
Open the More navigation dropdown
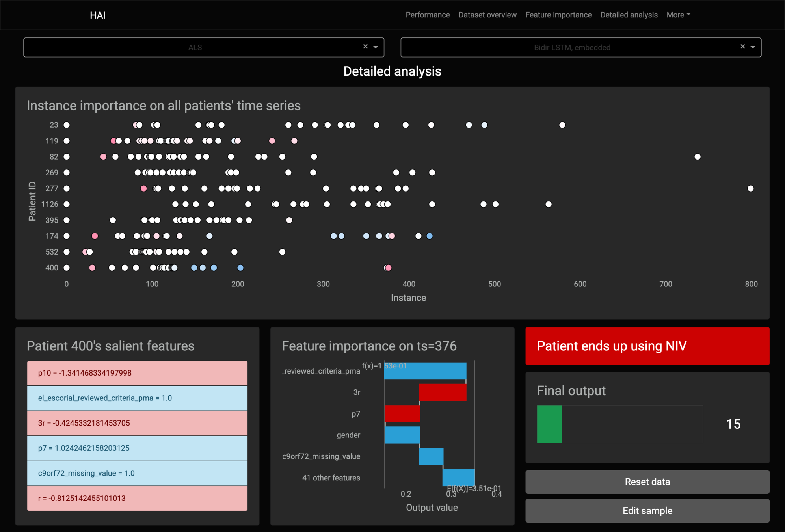tap(678, 15)
